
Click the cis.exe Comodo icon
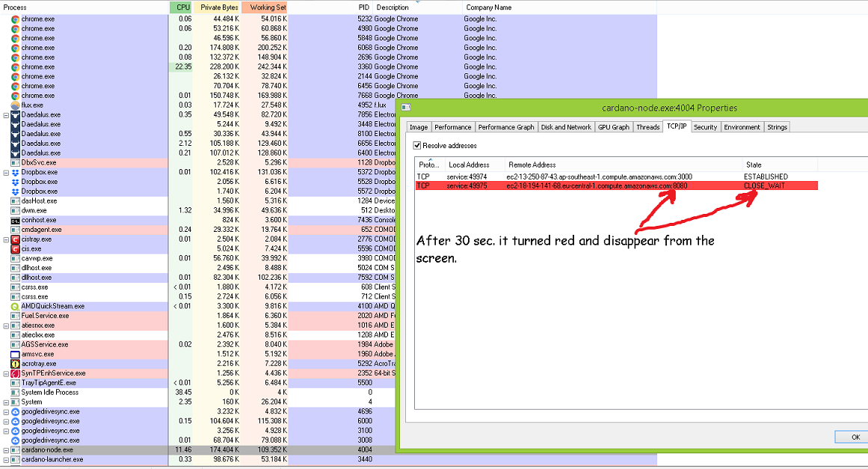click(x=16, y=249)
